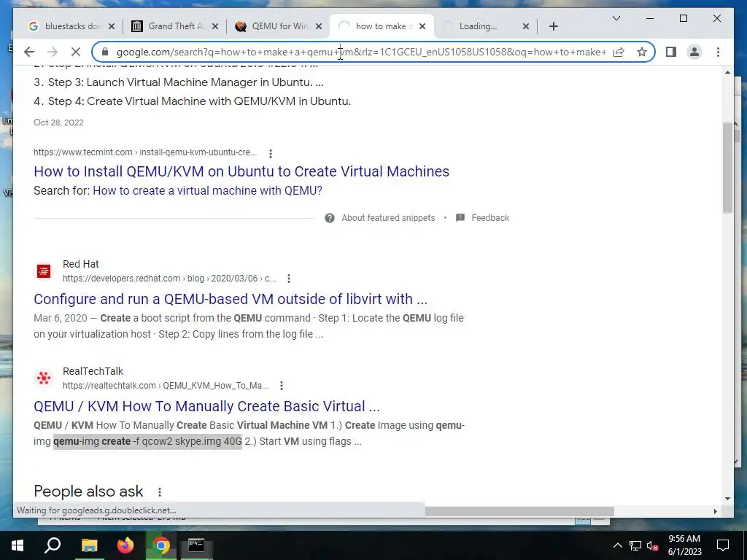Click the RealTechTalk favicon
Screen dimensions: 747x560
(44, 378)
